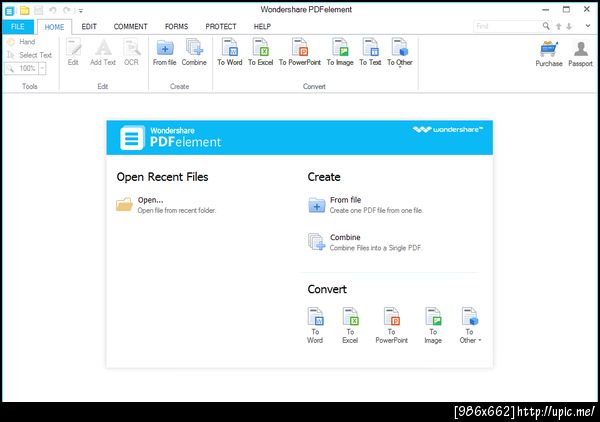Go to previous search result arrow
600x422 pixels.
tap(559, 26)
